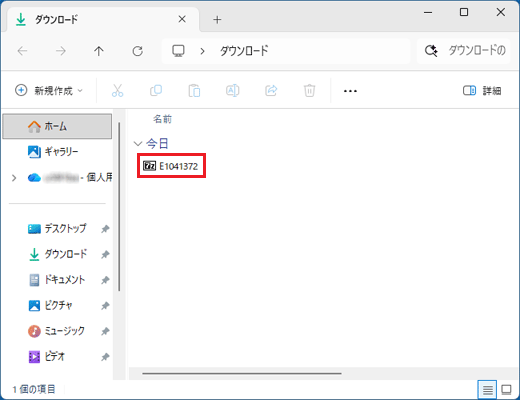Viewport: 520px width, 400px height.
Task: Open the pinned ビデオ folder
Action: pyautogui.click(x=47, y=357)
